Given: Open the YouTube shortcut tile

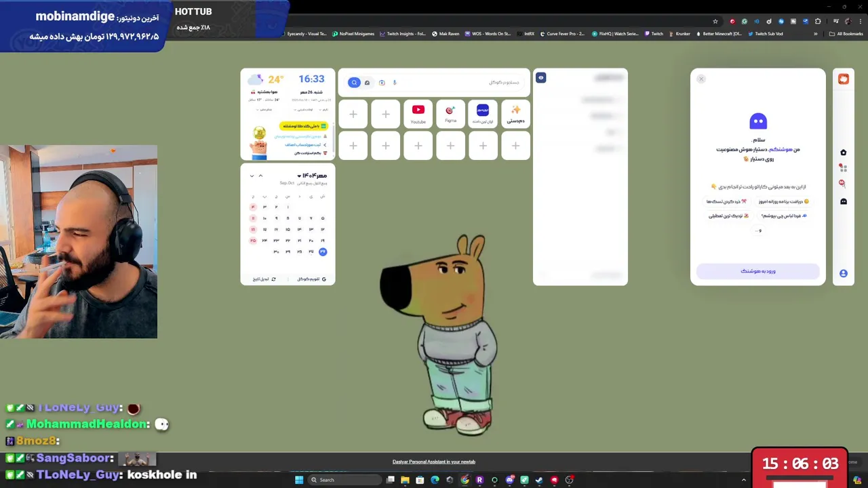Looking at the screenshot, I should [418, 114].
